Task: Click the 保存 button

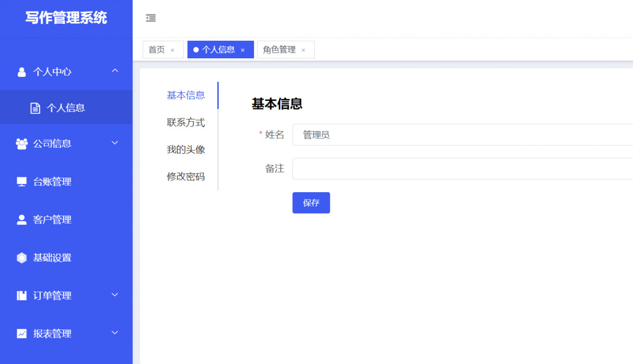Action: (311, 203)
